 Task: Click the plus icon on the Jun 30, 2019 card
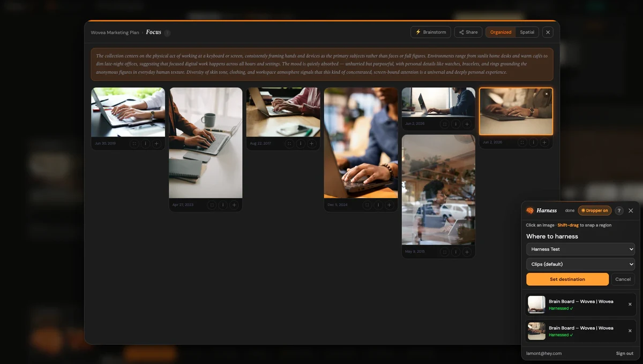point(156,143)
